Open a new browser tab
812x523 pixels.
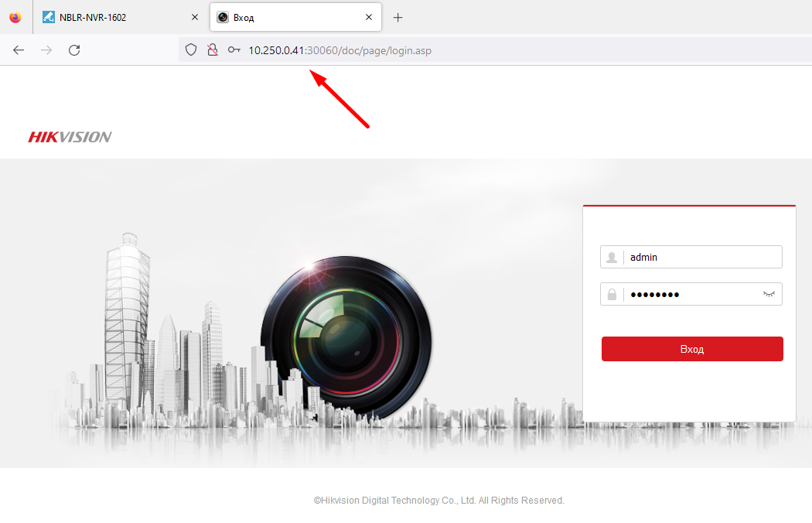click(397, 18)
